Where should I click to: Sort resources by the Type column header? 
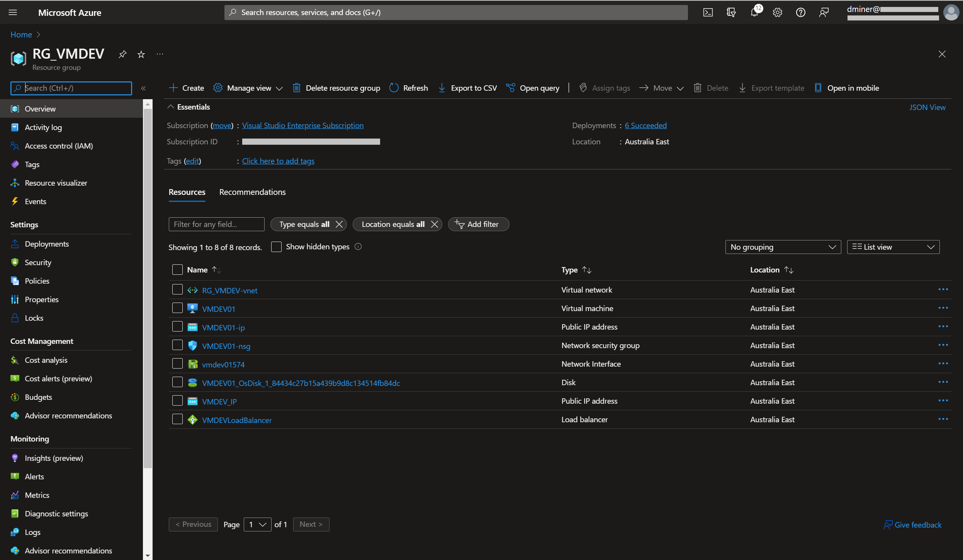point(576,270)
